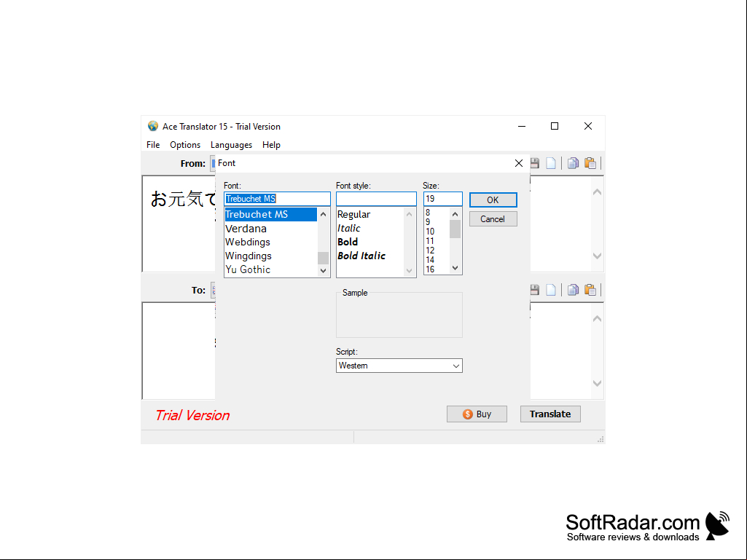Click the Ace Translator globe icon in the title bar

tap(153, 126)
